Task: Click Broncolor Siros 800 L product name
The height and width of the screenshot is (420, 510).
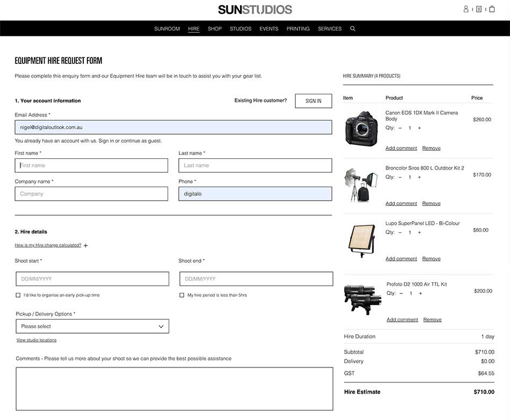Action: (425, 168)
